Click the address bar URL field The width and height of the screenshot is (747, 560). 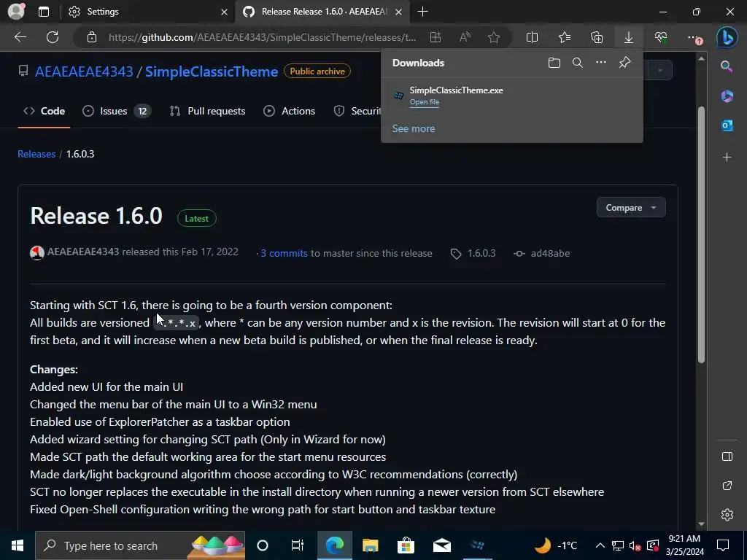click(262, 37)
